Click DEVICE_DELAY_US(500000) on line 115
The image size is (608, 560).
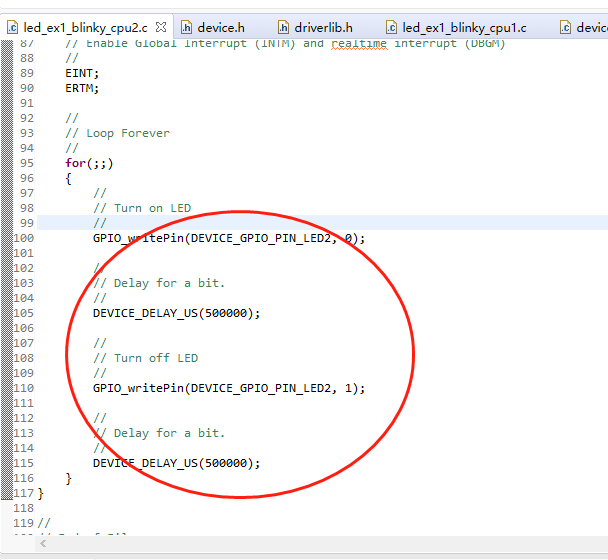click(x=176, y=463)
